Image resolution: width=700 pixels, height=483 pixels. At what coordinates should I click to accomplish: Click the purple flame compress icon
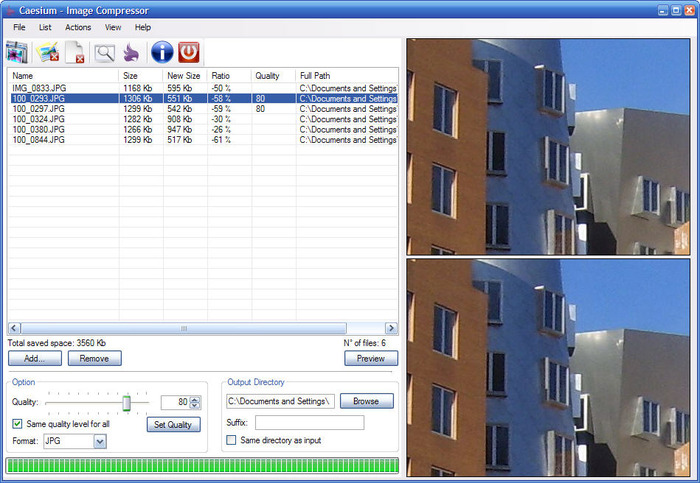pos(132,53)
